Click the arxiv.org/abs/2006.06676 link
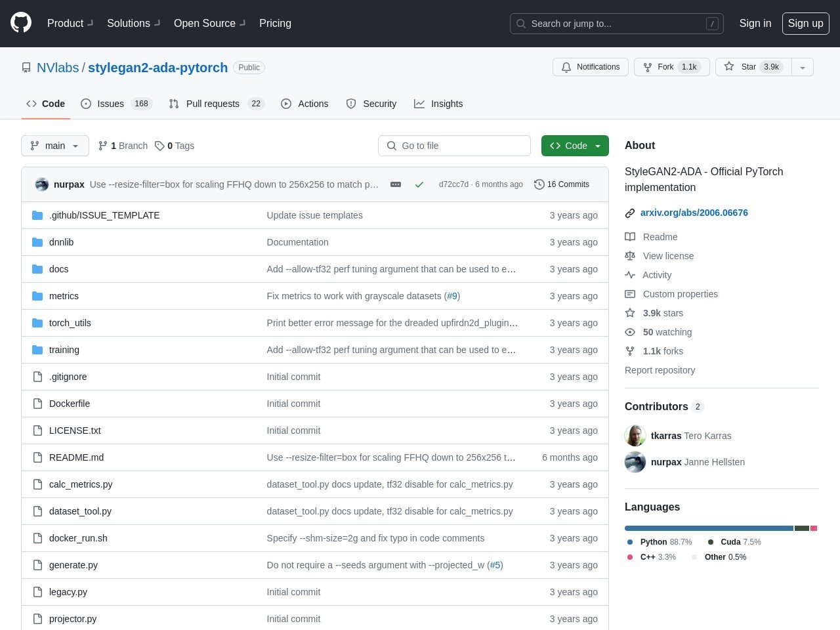Screen dimensions: 840x630 point(694,213)
